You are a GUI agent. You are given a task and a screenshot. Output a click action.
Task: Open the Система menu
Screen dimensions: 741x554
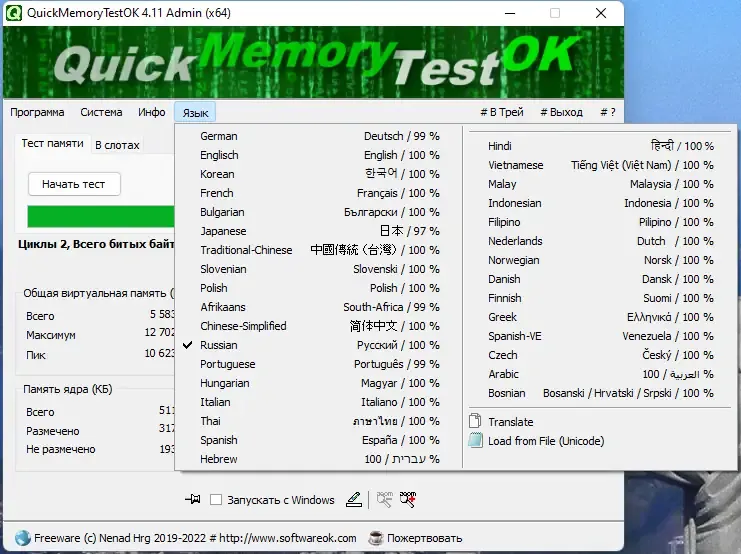click(x=101, y=112)
